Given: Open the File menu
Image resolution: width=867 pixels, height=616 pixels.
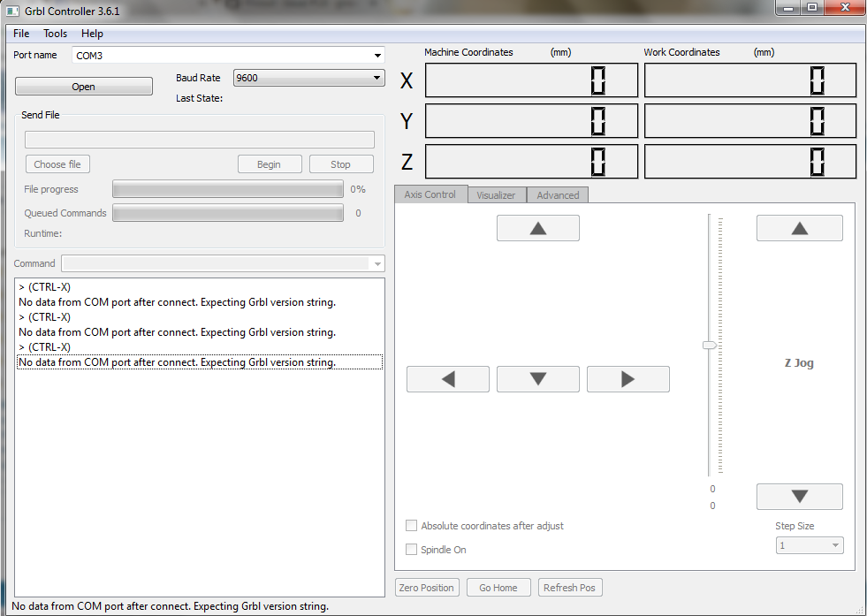Looking at the screenshot, I should pyautogui.click(x=21, y=34).
